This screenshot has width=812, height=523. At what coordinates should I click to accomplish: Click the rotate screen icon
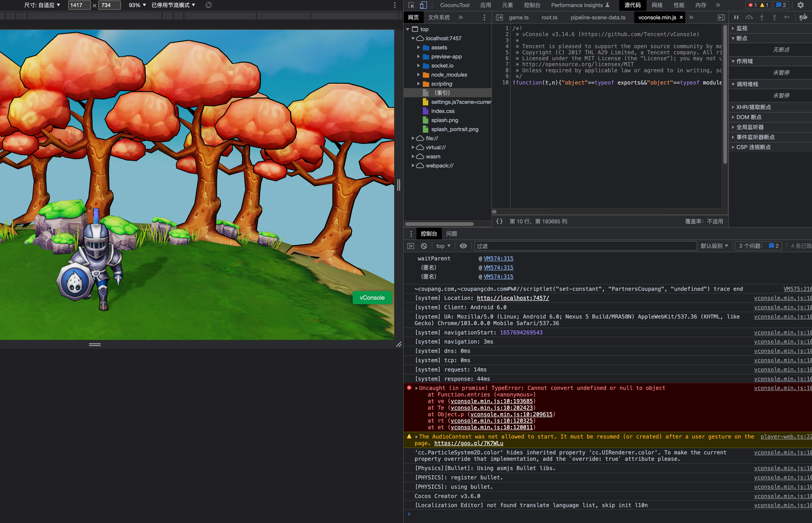209,5
